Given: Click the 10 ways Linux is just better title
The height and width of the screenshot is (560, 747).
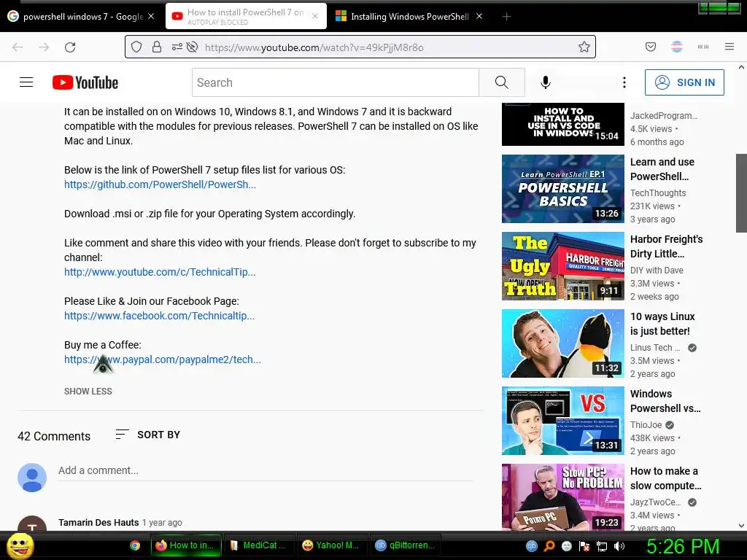Looking at the screenshot, I should pyautogui.click(x=662, y=324).
